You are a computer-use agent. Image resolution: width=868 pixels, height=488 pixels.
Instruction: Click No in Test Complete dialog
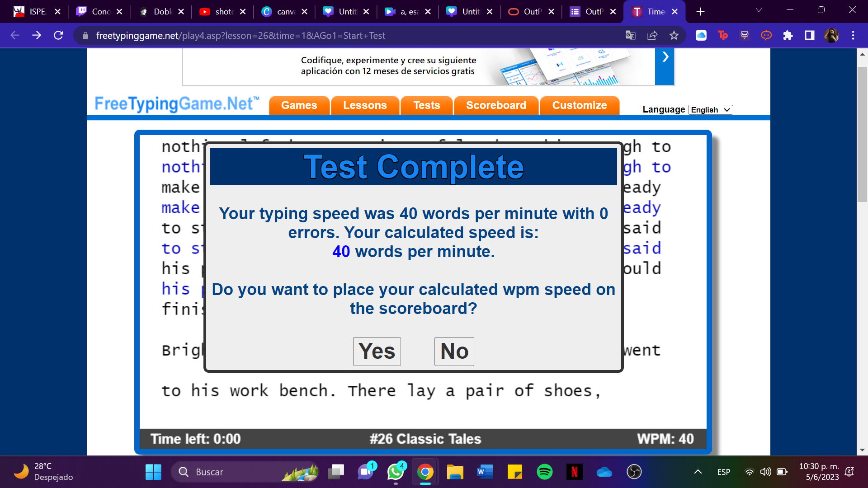(454, 351)
